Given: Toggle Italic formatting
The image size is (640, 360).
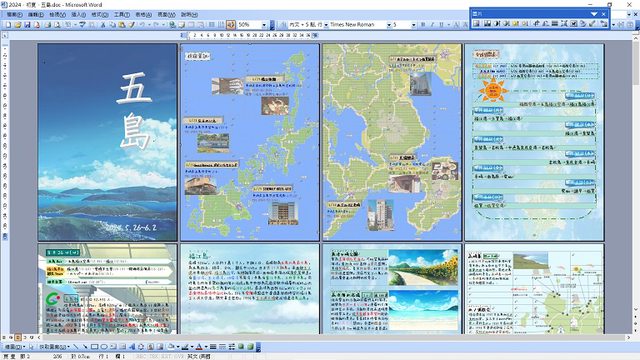Looking at the screenshot, I should tap(432, 25).
